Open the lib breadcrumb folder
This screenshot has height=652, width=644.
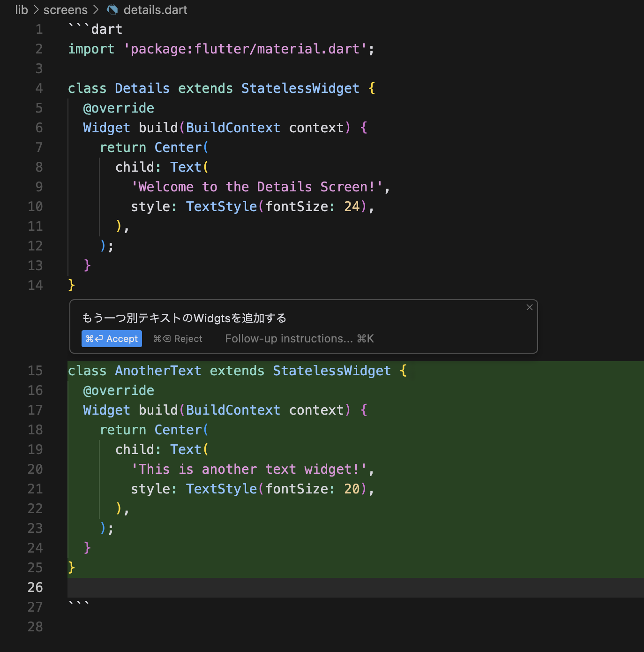pyautogui.click(x=22, y=10)
